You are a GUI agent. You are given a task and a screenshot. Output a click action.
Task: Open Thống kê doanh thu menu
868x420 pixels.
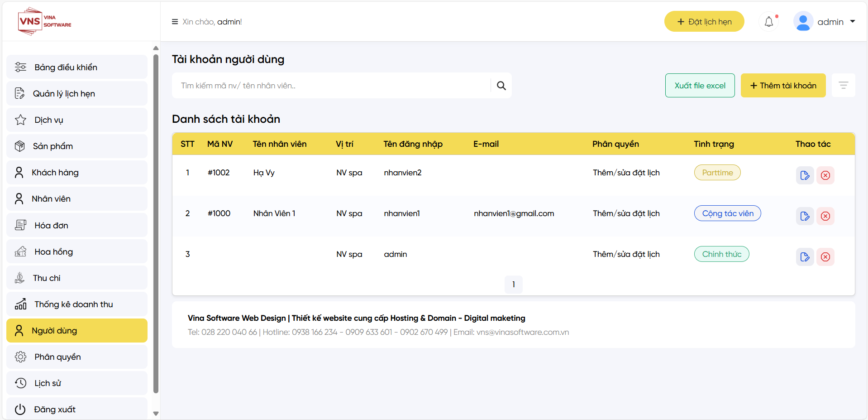[77, 304]
